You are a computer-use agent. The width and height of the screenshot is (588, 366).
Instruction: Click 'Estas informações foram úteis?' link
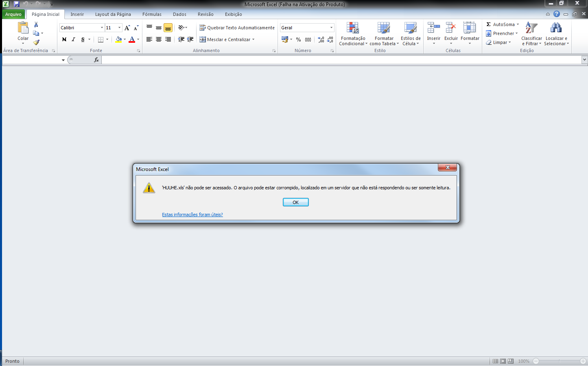pyautogui.click(x=192, y=215)
